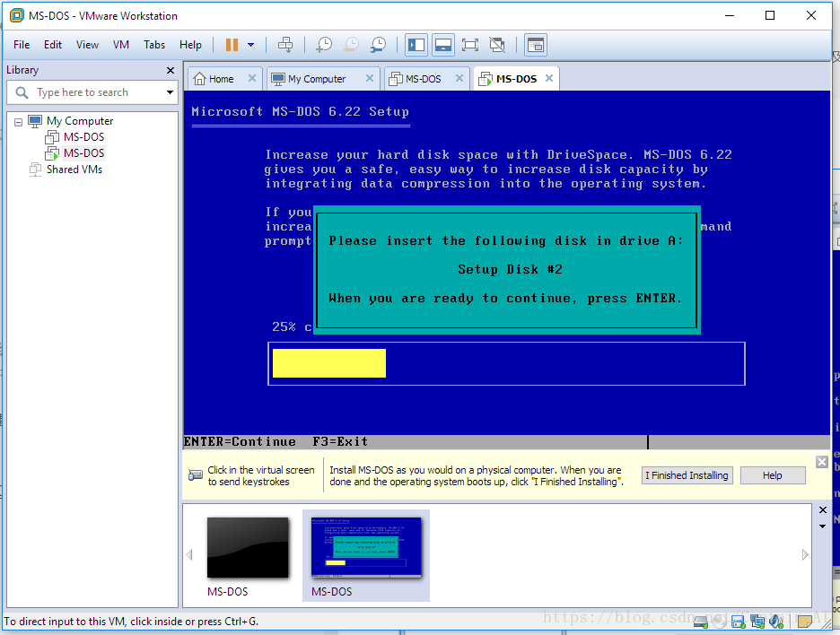
Task: Minimize the VMware Workstation window
Action: tap(729, 15)
